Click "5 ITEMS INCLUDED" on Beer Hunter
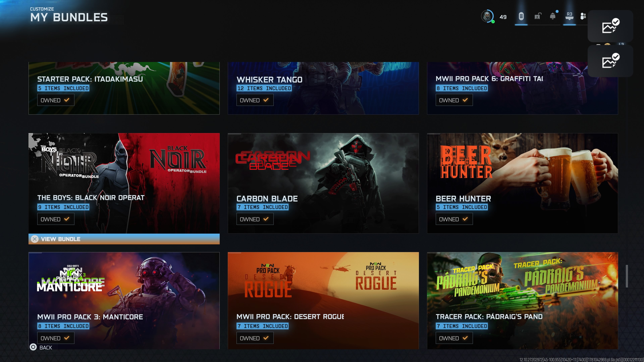The width and height of the screenshot is (644, 362). pos(462,207)
